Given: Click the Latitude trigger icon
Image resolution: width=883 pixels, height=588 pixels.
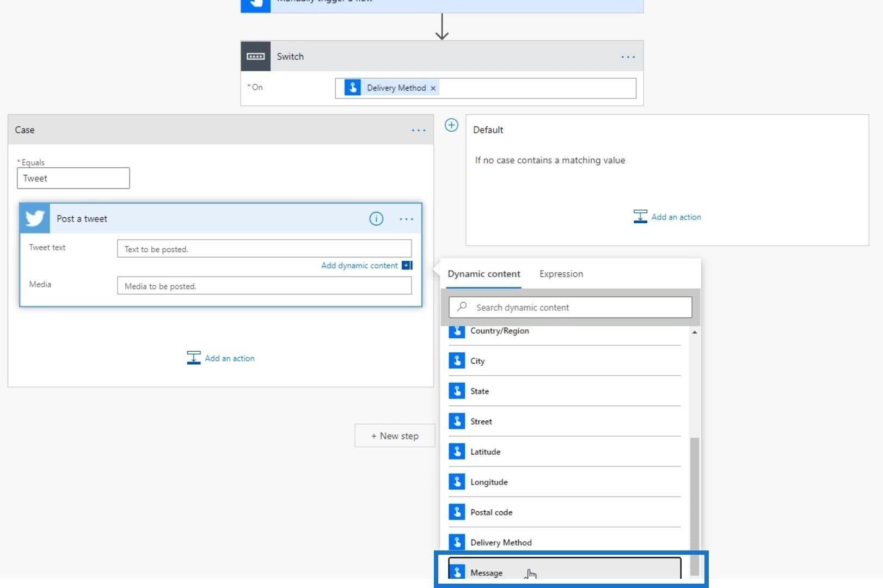Looking at the screenshot, I should point(457,451).
